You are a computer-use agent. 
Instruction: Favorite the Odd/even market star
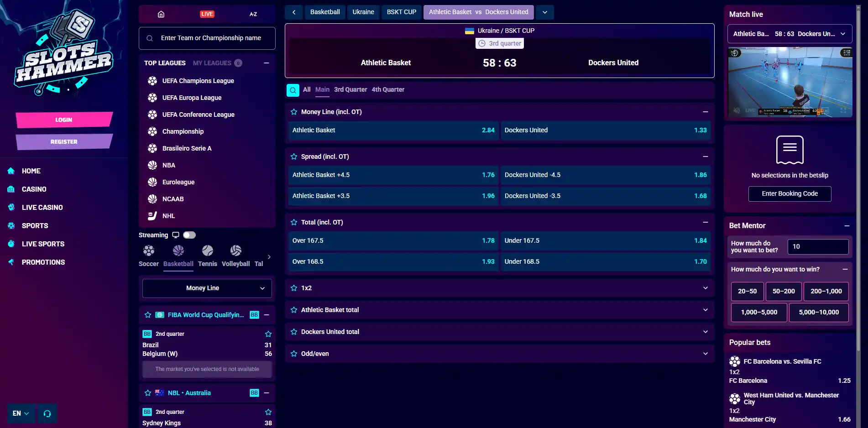point(294,354)
